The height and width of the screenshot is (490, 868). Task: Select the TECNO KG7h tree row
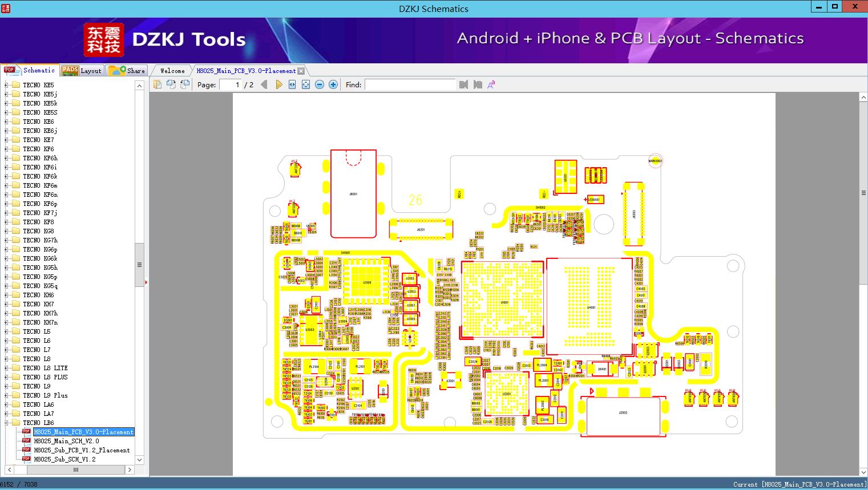40,240
